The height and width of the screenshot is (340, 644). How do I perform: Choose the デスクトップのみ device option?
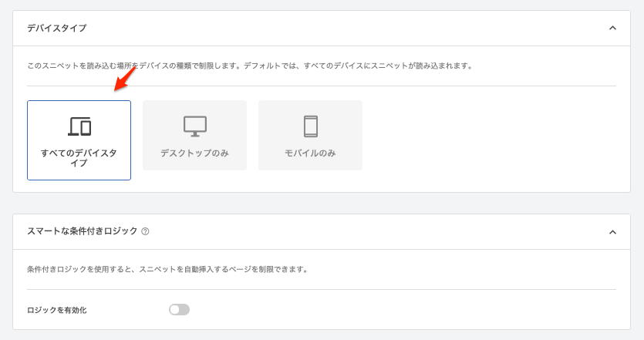coord(194,135)
